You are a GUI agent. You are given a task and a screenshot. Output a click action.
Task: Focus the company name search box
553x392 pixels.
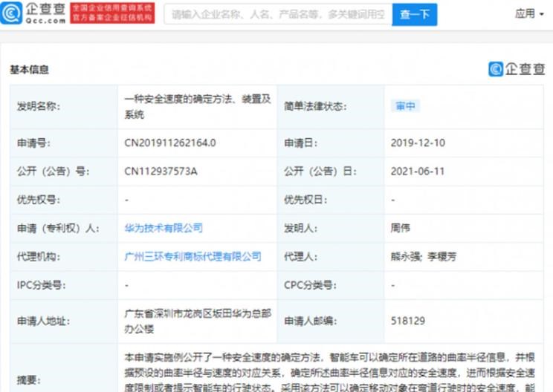click(x=278, y=14)
